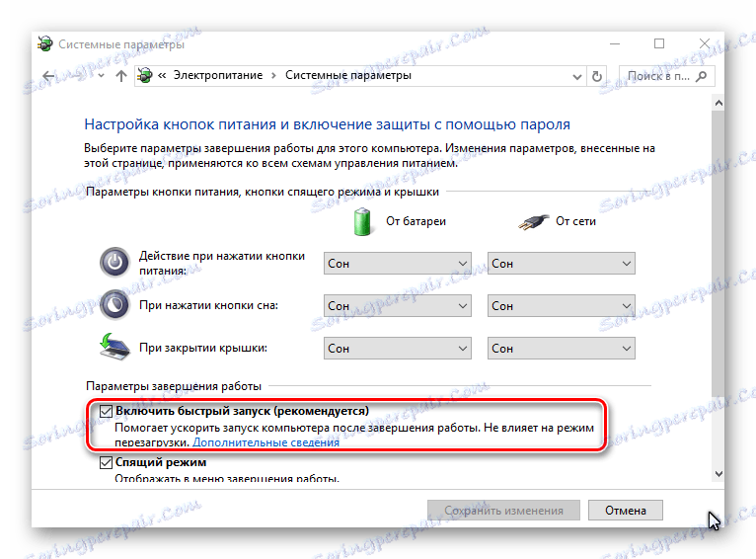
Task: Click label При нажатии кнопки сна
Action: click(208, 305)
